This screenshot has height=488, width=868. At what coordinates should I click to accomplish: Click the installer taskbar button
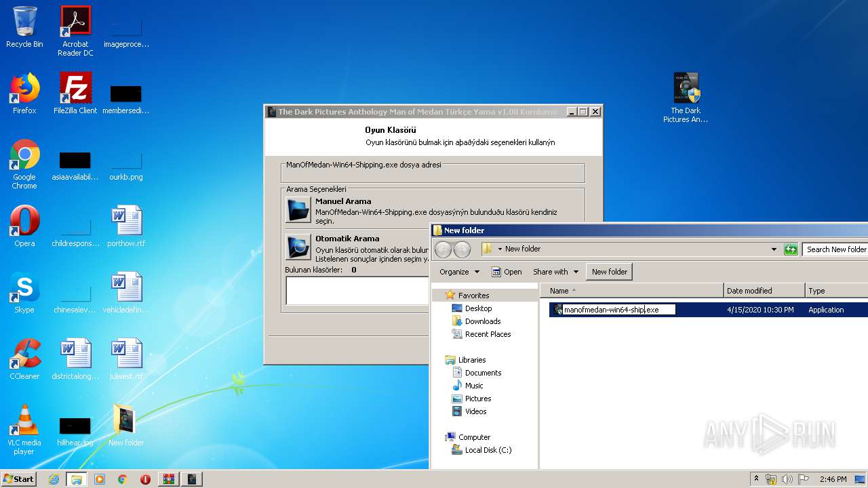(192, 479)
